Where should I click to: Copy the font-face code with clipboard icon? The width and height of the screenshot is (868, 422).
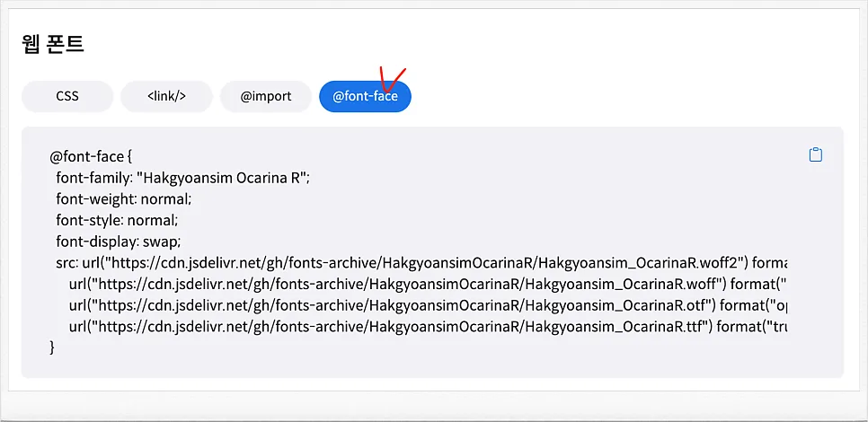(x=815, y=154)
